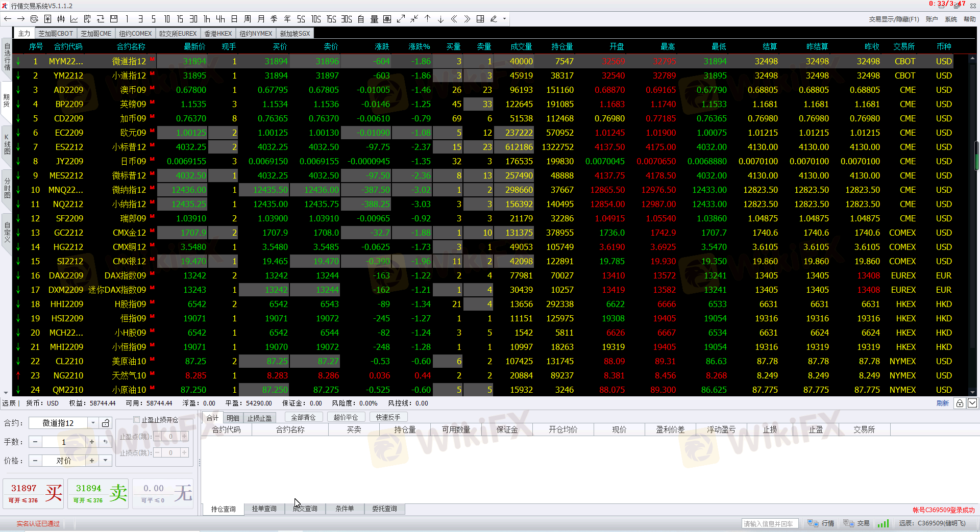Click the 全部清仓 button
This screenshot has height=532, width=980.
pyautogui.click(x=303, y=417)
